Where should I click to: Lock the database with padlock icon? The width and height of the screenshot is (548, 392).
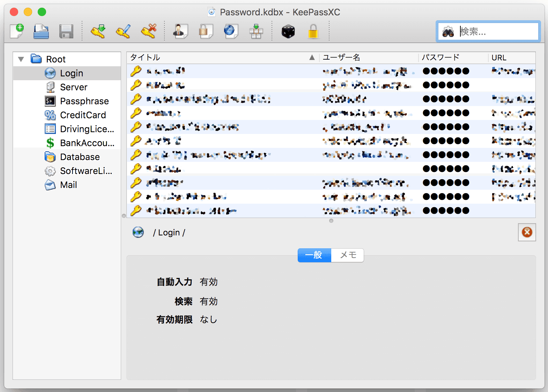(x=313, y=31)
